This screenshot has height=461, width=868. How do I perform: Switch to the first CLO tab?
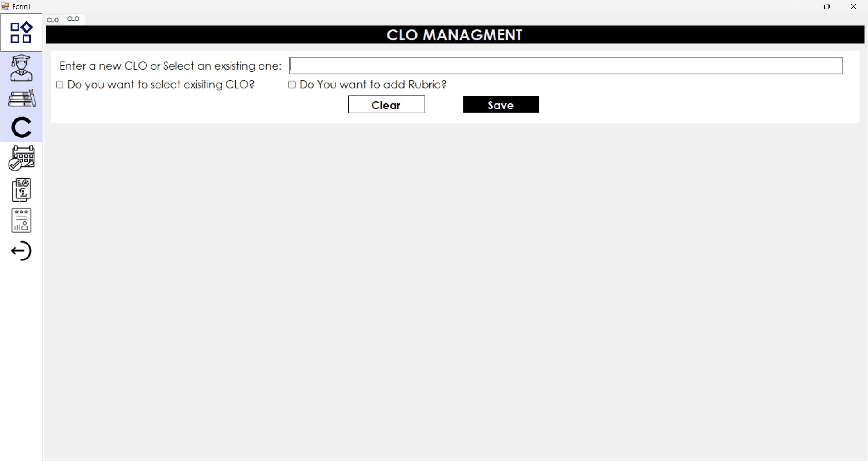point(52,19)
